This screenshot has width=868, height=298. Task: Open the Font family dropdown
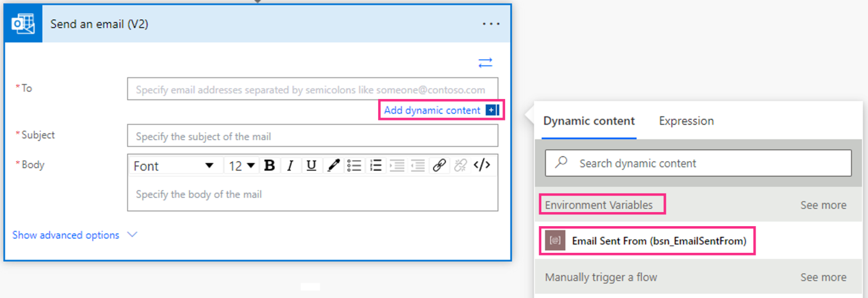coord(174,166)
